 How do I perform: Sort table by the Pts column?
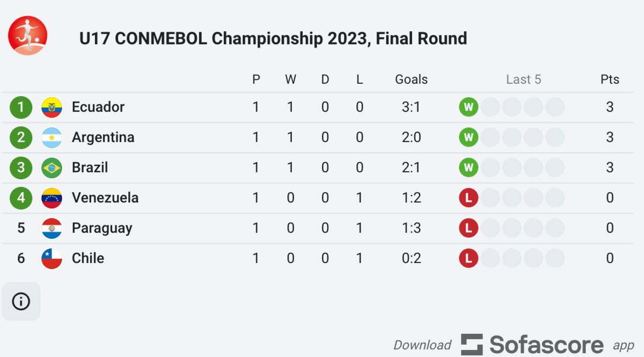pos(610,79)
